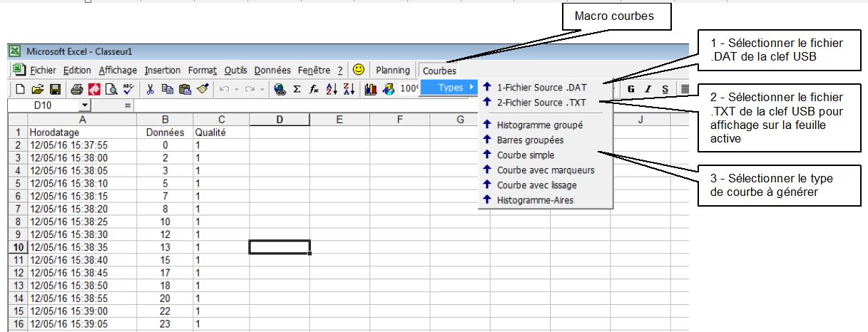Toggle bold formatting G button
This screenshot has width=868, height=332.
coord(632,89)
